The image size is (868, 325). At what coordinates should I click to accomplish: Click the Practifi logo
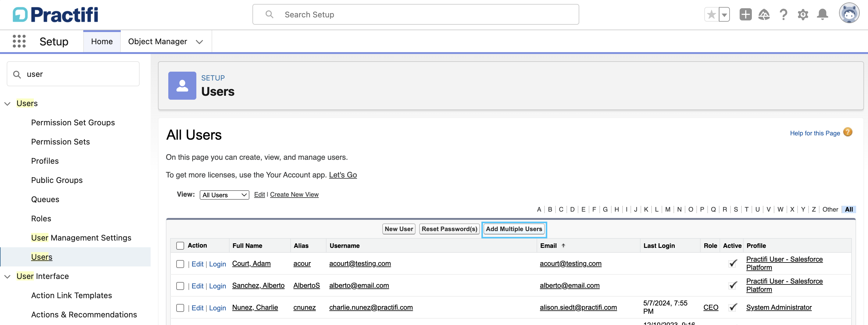(x=55, y=15)
